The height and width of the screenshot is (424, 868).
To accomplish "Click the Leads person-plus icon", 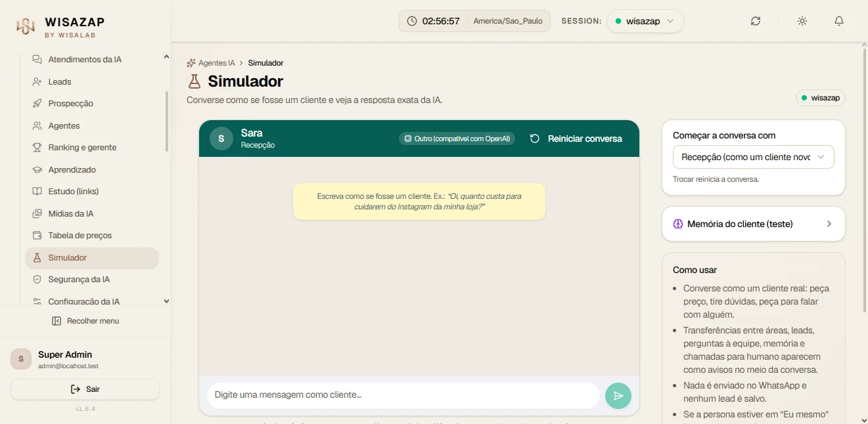I will coord(37,82).
